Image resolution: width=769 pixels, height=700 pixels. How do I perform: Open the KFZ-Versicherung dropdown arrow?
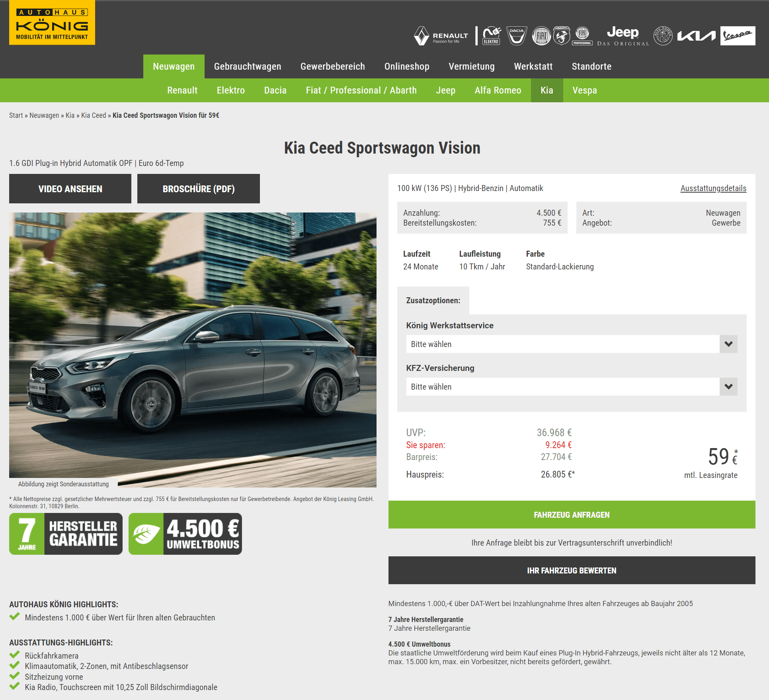728,386
